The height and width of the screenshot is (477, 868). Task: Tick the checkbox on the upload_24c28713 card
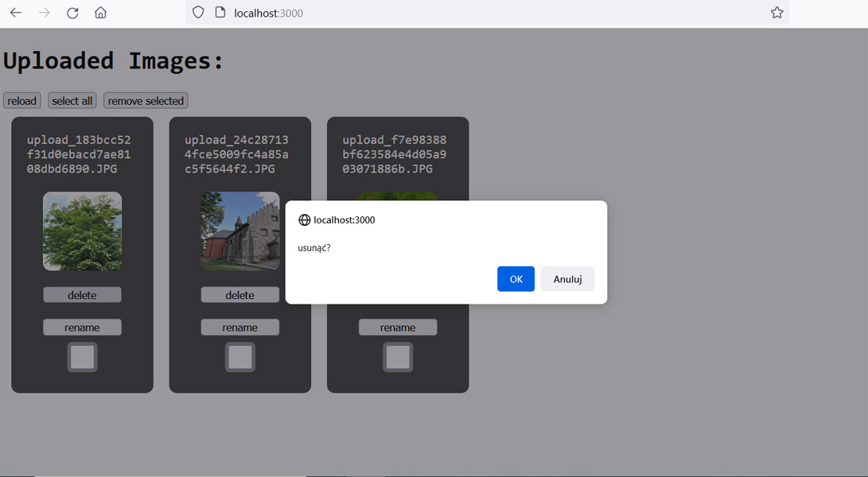[x=239, y=357]
